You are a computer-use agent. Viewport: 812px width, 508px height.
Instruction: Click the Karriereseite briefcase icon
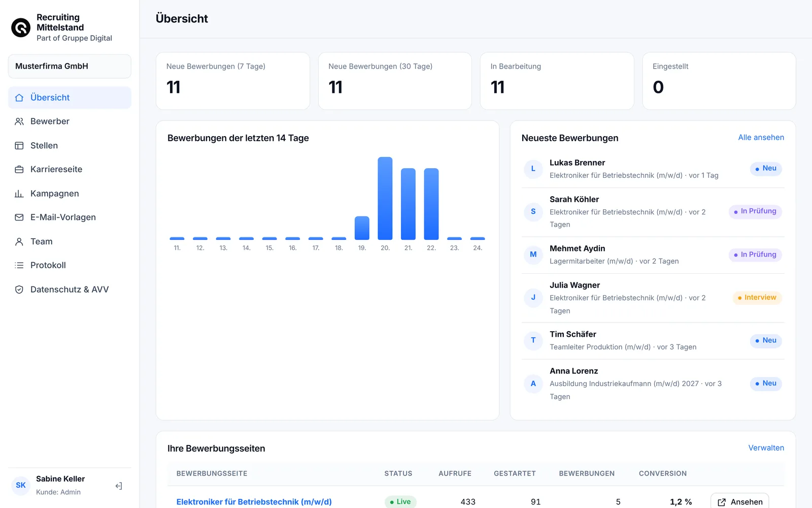click(19, 170)
